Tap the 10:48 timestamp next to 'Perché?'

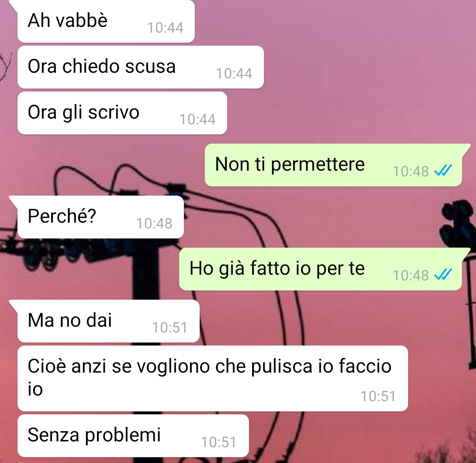tap(154, 223)
